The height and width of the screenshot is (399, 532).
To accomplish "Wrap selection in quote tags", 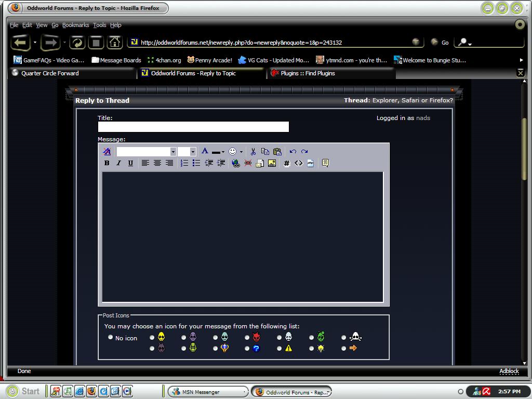I will pyautogui.click(x=325, y=163).
